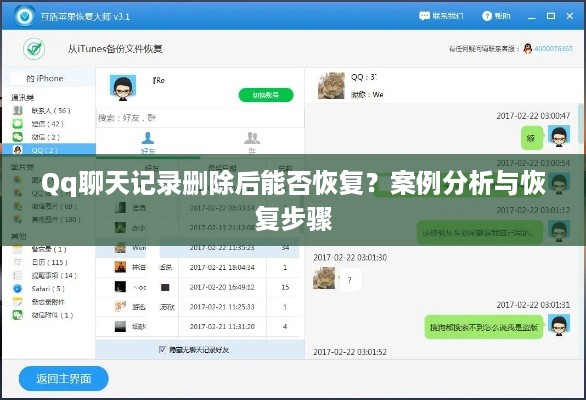Select 短信 (42) in the sidebar
The image size is (586, 400).
coord(49,124)
